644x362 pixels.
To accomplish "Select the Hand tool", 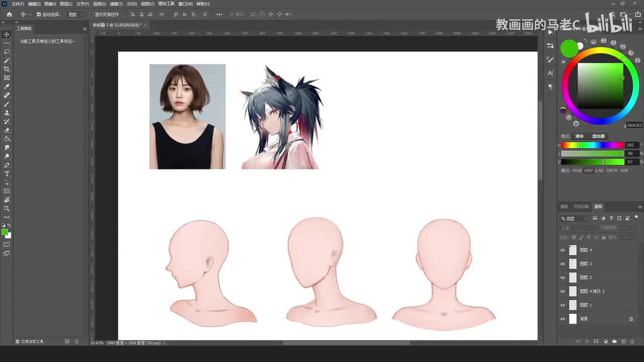I will [7, 200].
